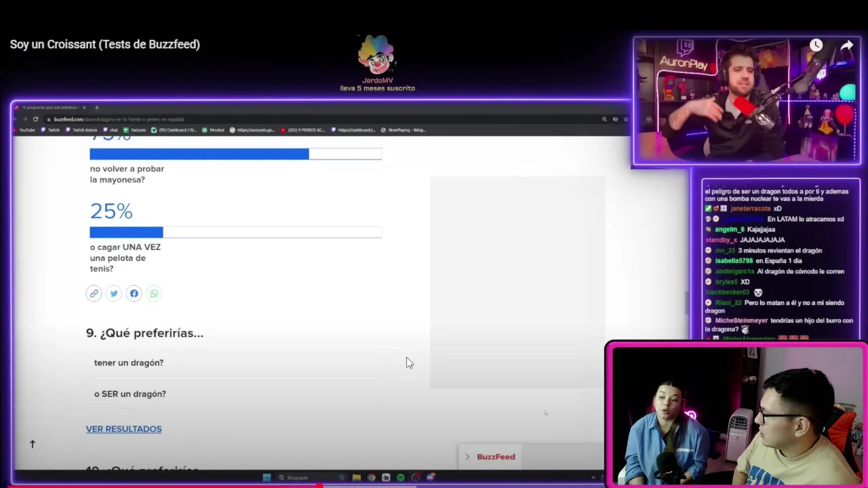Click "no volver a probar la mayonesa?" text
868x488 pixels.
click(x=127, y=174)
